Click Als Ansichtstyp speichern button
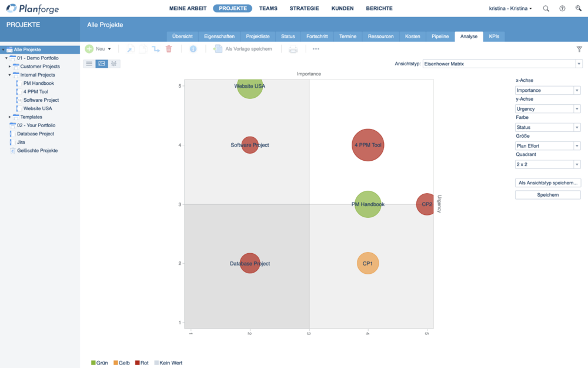Viewport: 588px width, 368px height. click(x=547, y=183)
